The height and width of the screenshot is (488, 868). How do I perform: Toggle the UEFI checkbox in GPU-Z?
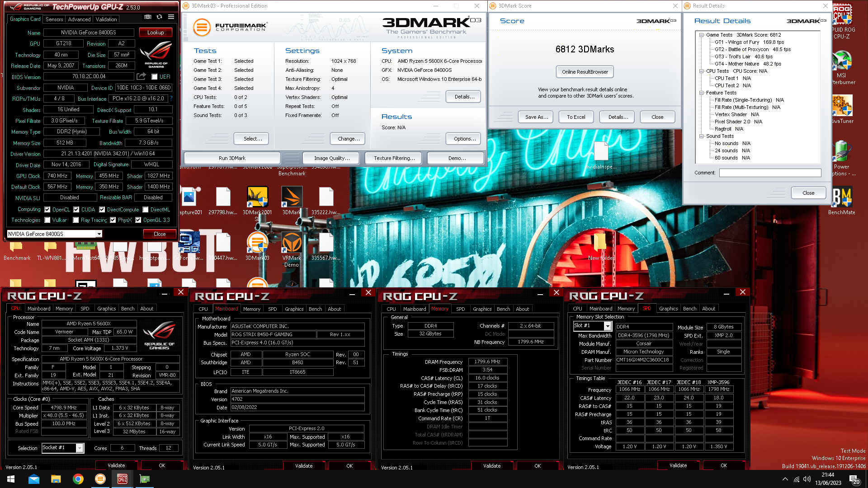[x=154, y=77]
